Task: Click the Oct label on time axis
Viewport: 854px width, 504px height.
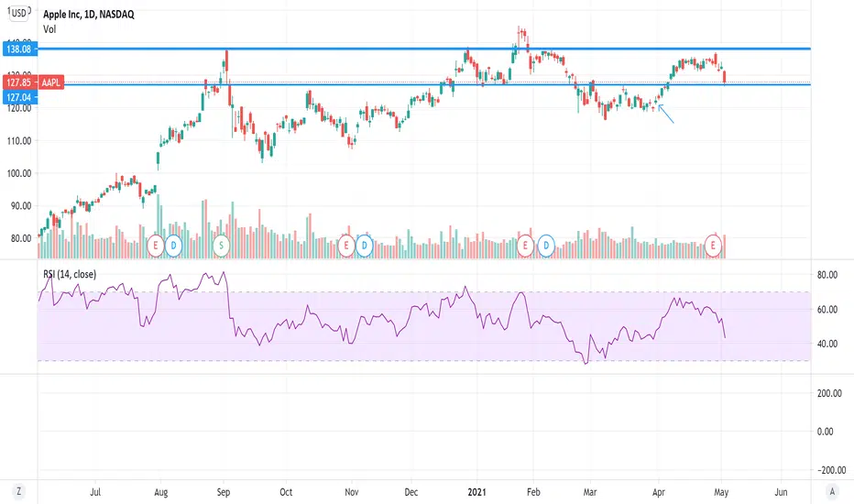Action: (x=286, y=492)
